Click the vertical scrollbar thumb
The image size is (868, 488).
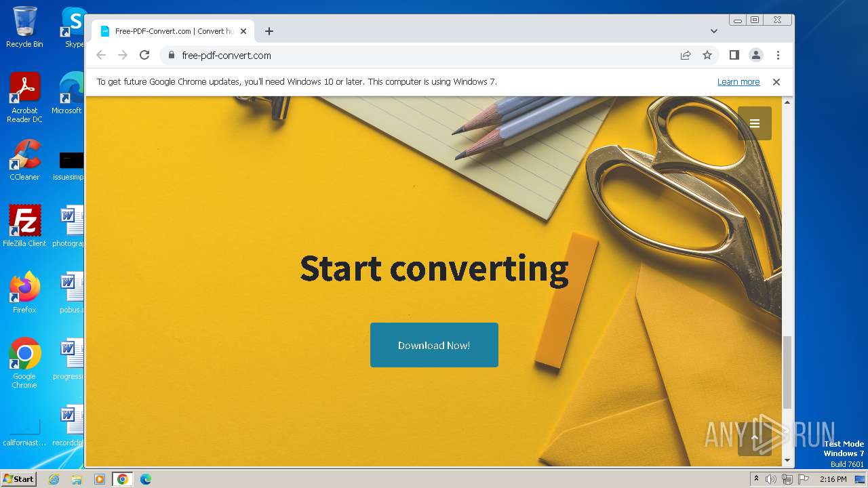click(x=787, y=371)
